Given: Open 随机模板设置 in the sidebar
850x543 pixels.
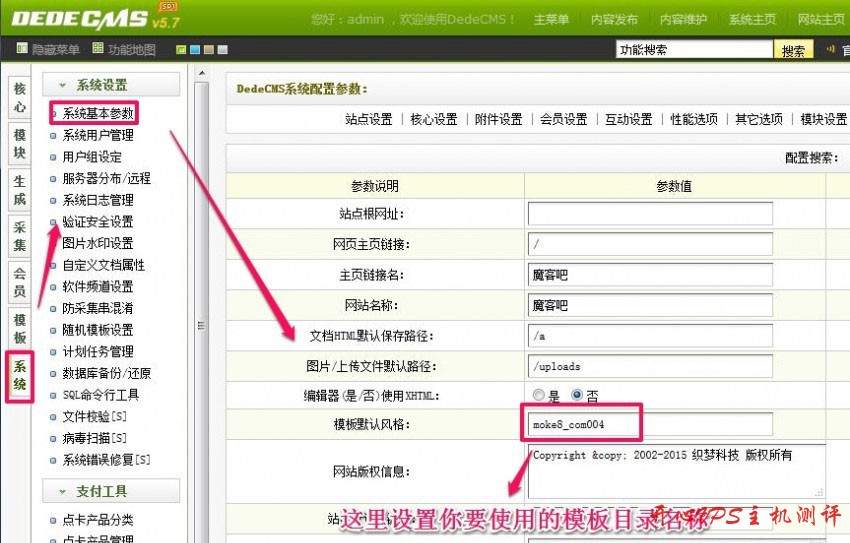Looking at the screenshot, I should pos(98,330).
